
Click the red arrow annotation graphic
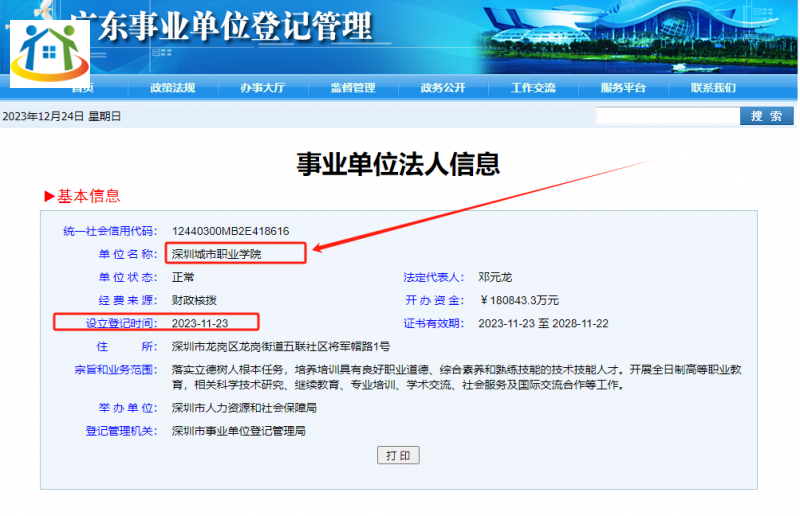point(480,207)
